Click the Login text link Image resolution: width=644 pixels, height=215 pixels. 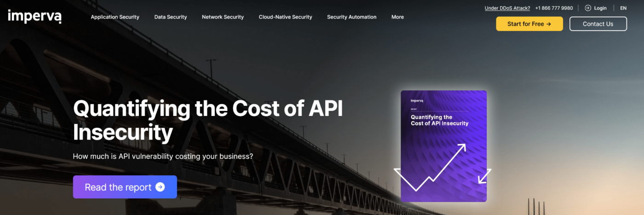click(600, 8)
